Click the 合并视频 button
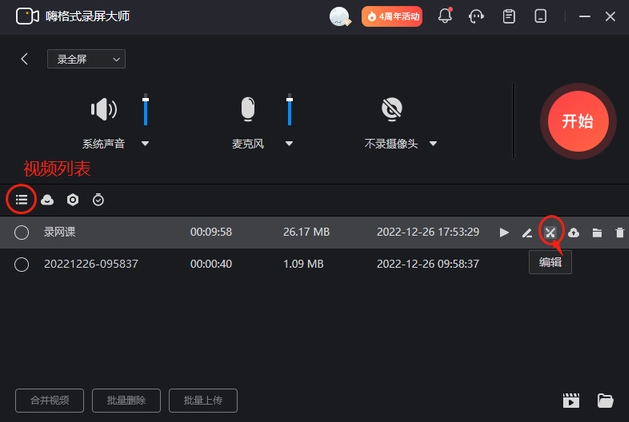The width and height of the screenshot is (629, 422). point(50,400)
